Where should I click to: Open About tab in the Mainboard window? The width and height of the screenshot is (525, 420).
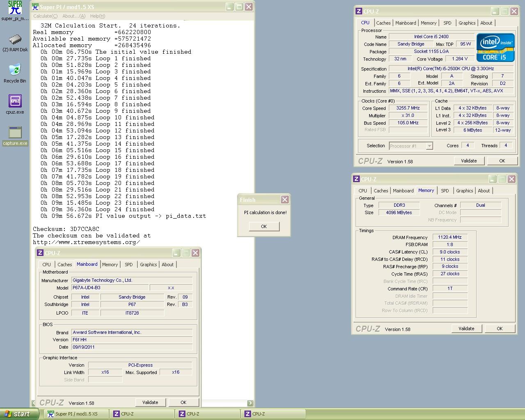168,265
